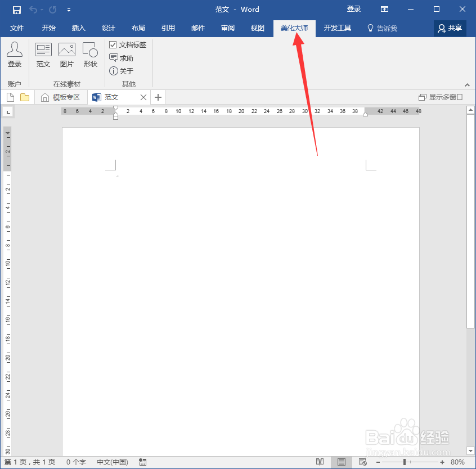This screenshot has height=469, width=476.
Task: Switch to the 布局 tab
Action: click(138, 28)
